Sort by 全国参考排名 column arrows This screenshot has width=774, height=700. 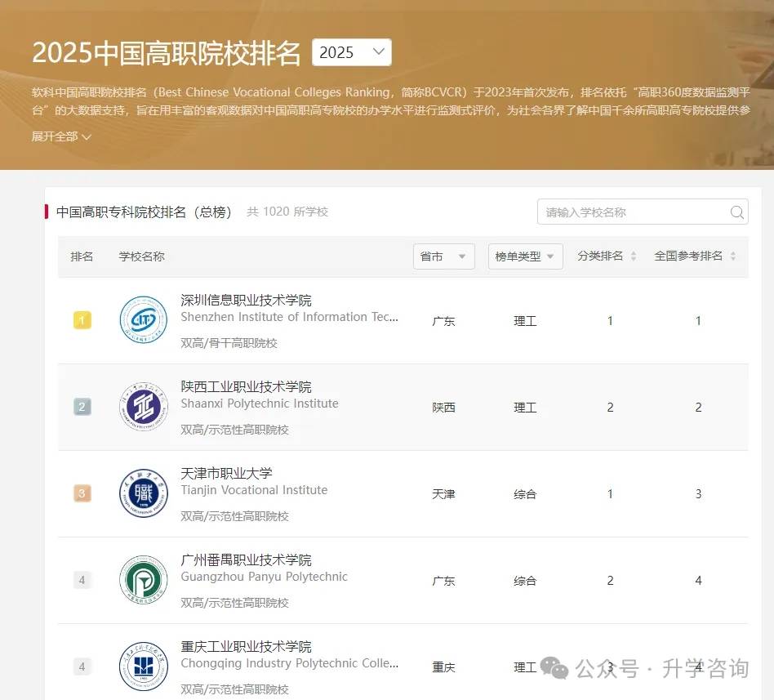point(733,256)
